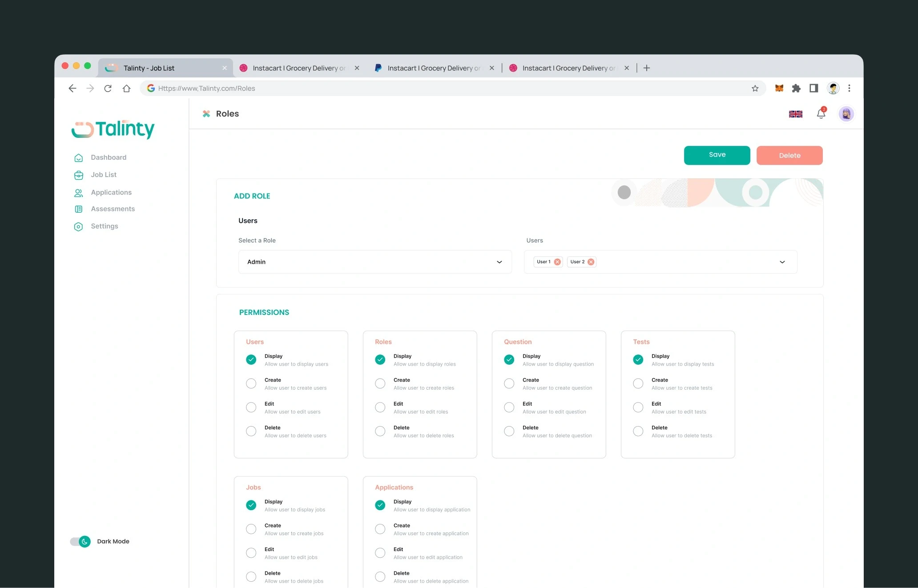
Task: Remove User 2 tag with x icon
Action: 591,262
